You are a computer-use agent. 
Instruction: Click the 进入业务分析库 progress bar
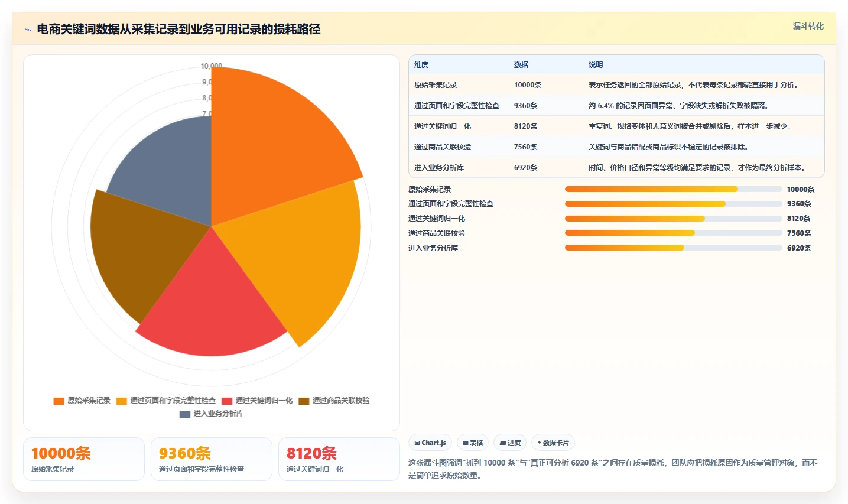tap(674, 248)
